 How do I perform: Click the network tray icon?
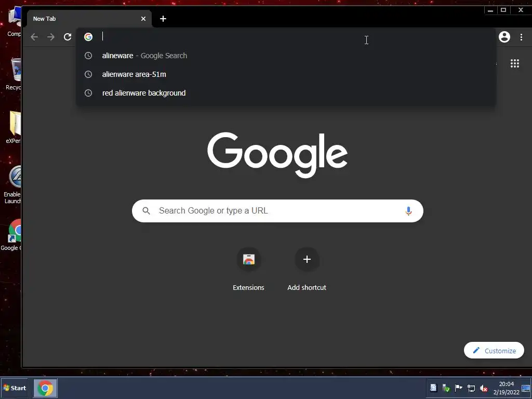(x=471, y=388)
